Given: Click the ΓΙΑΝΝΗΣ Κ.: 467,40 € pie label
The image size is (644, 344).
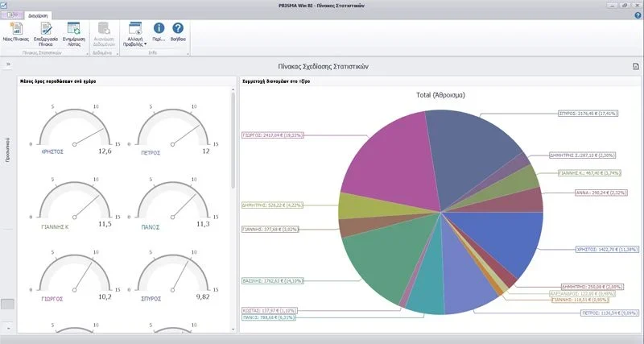Looking at the screenshot, I should tap(589, 173).
